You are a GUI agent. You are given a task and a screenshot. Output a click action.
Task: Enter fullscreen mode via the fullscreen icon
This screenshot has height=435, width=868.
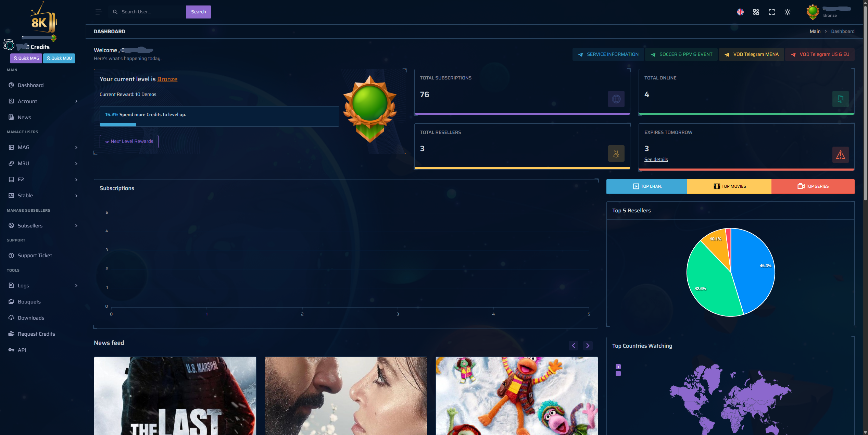[x=771, y=12]
